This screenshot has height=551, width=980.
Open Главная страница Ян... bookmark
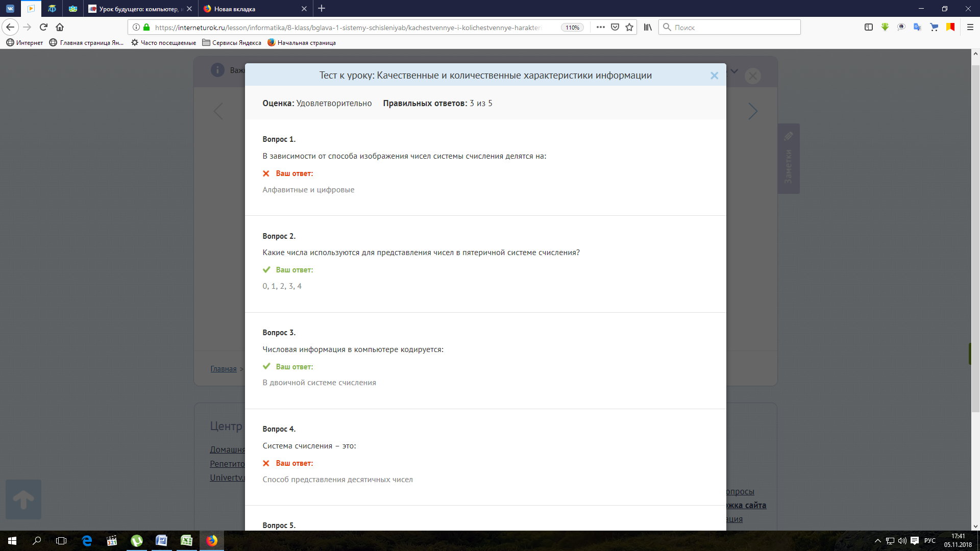click(86, 43)
